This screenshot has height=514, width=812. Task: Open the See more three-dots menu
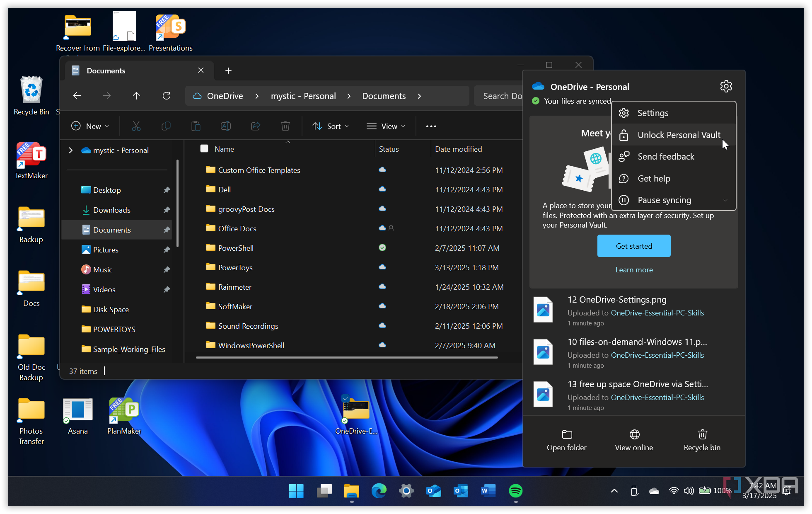pyautogui.click(x=431, y=126)
